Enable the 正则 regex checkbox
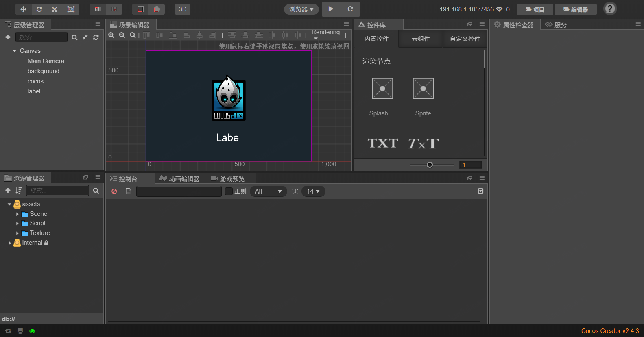Image resolution: width=644 pixels, height=337 pixels. click(229, 191)
